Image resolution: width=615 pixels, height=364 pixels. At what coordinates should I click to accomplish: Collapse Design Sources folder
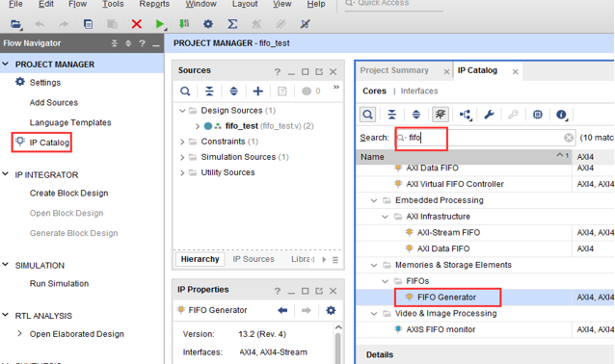point(182,111)
